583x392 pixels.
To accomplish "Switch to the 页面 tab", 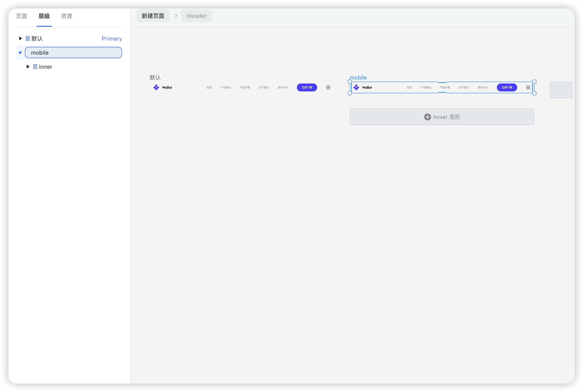I will click(22, 16).
